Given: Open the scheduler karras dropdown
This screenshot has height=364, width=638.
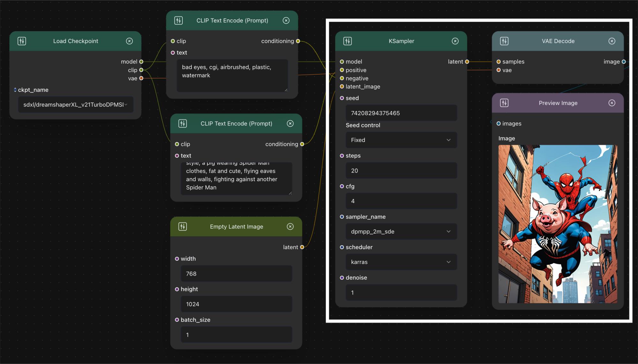Looking at the screenshot, I should pyautogui.click(x=401, y=262).
